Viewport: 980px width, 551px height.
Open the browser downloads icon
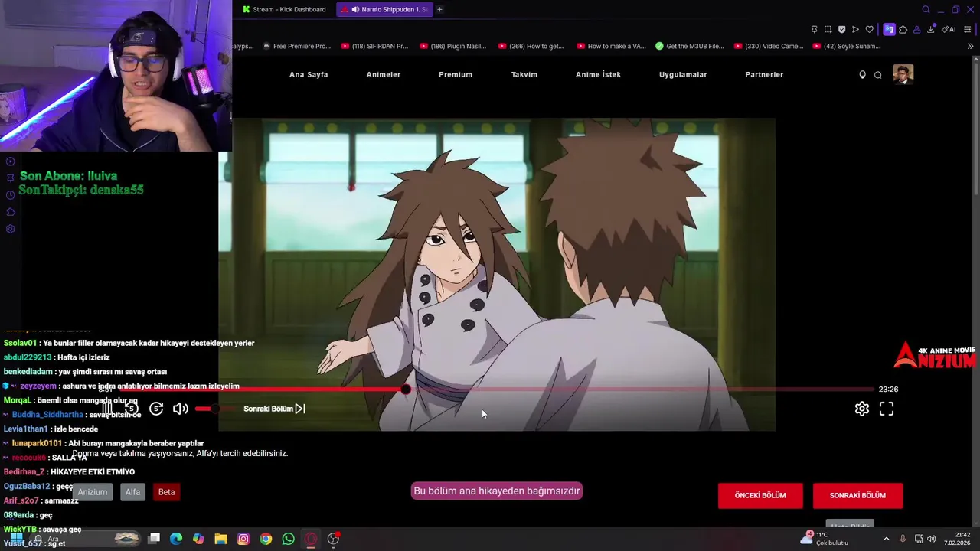pyautogui.click(x=931, y=29)
